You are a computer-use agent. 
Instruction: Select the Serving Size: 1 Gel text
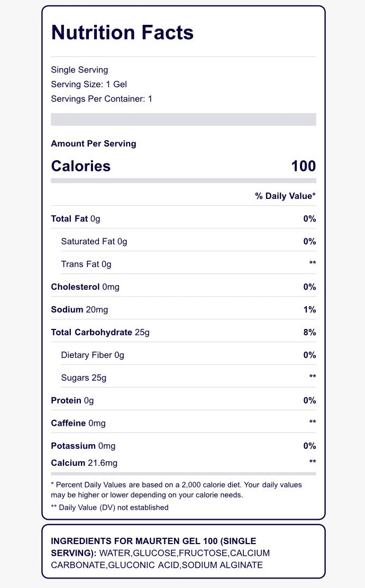click(x=89, y=85)
